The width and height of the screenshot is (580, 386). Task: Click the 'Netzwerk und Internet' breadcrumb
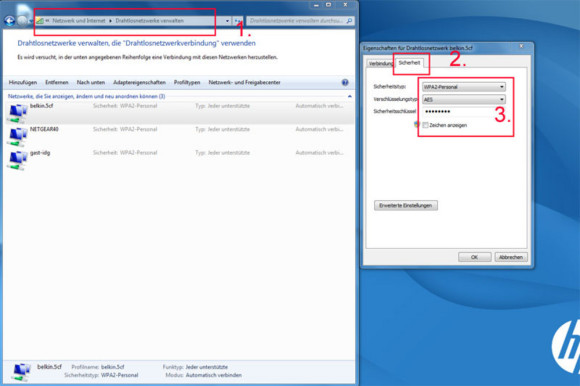point(79,21)
